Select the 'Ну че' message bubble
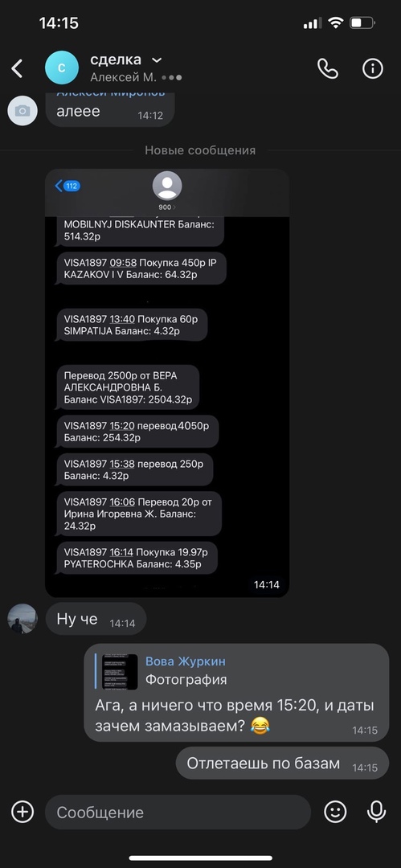The height and width of the screenshot is (868, 401). pos(96,619)
